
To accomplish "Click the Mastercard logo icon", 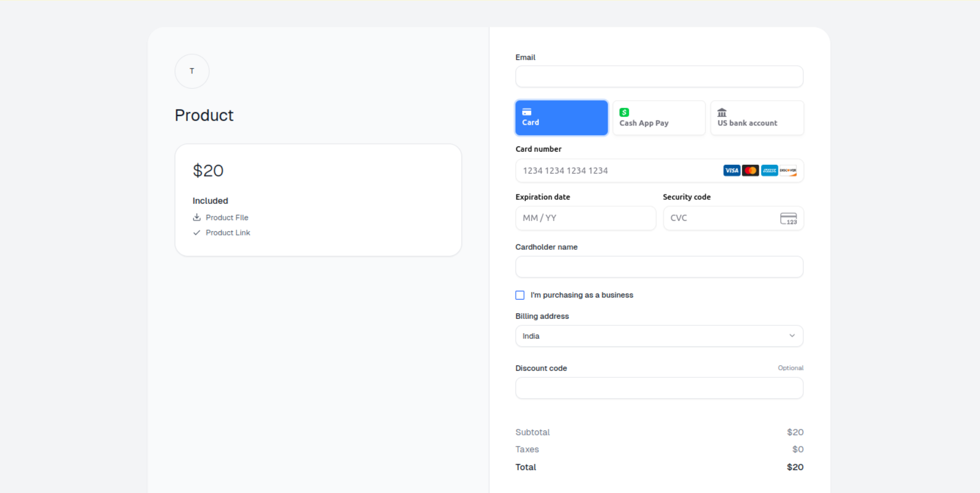I will click(x=751, y=170).
